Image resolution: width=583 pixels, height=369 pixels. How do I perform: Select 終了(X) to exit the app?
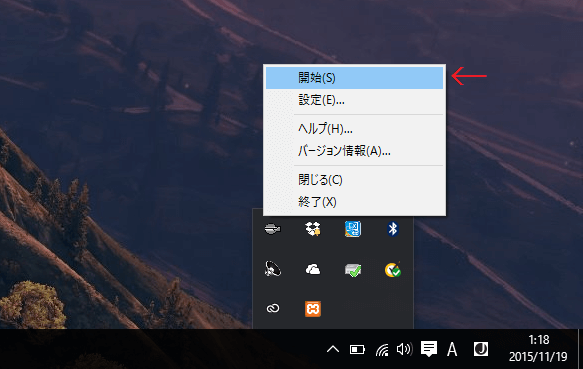point(354,202)
